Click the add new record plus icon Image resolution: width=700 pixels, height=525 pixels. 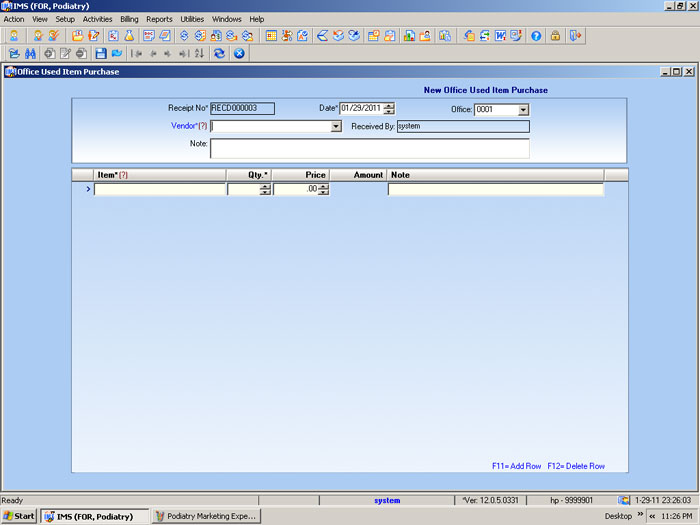[x=49, y=54]
